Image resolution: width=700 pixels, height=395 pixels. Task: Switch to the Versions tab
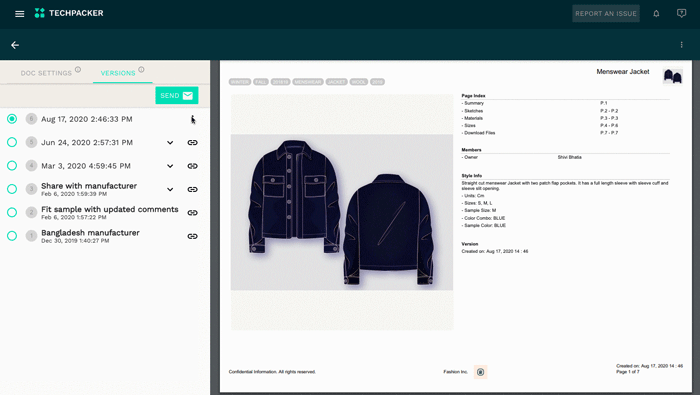click(x=118, y=73)
